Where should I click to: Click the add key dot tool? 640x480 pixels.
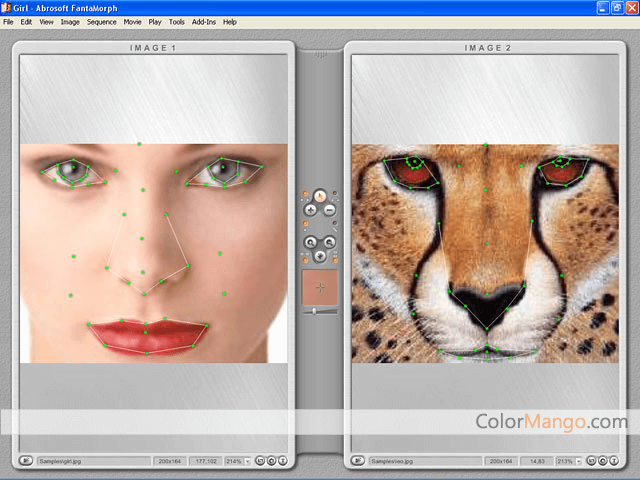pos(310,211)
